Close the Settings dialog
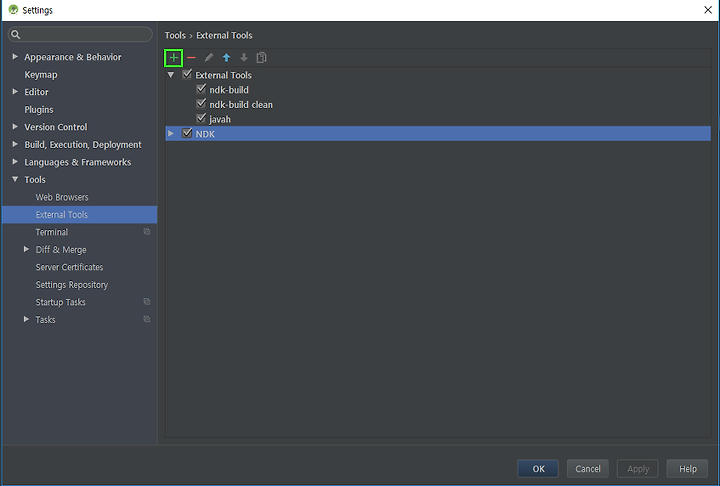 708,10
